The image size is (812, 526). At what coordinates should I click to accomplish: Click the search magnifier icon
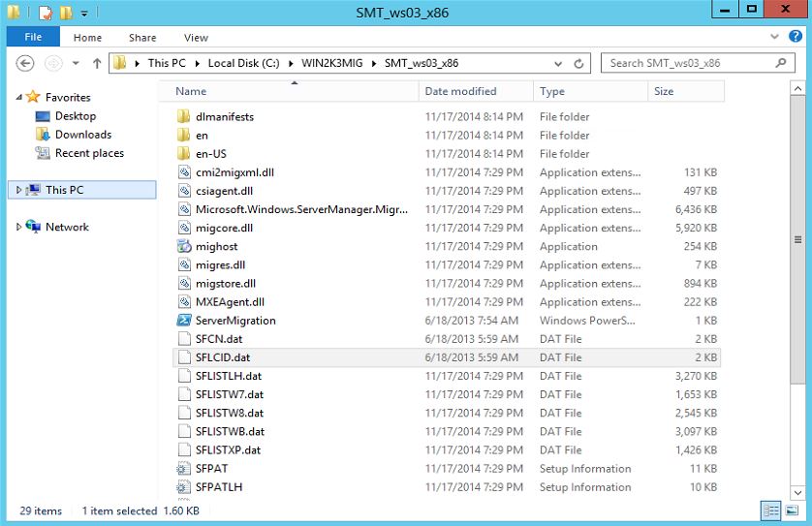[x=781, y=63]
